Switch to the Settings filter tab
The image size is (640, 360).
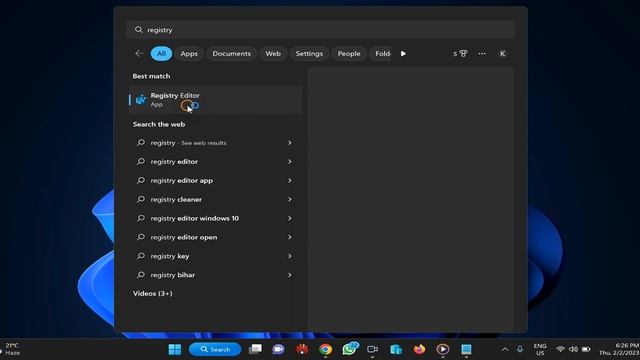(x=309, y=53)
